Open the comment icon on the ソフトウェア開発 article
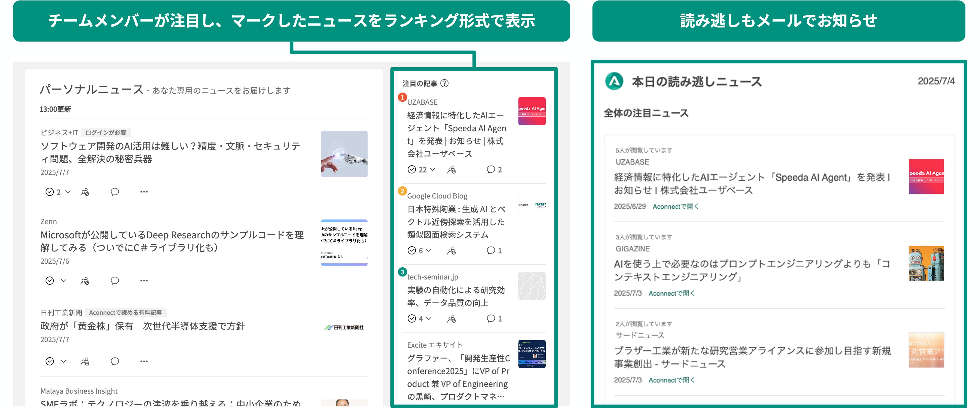The height and width of the screenshot is (409, 980). pos(115,192)
